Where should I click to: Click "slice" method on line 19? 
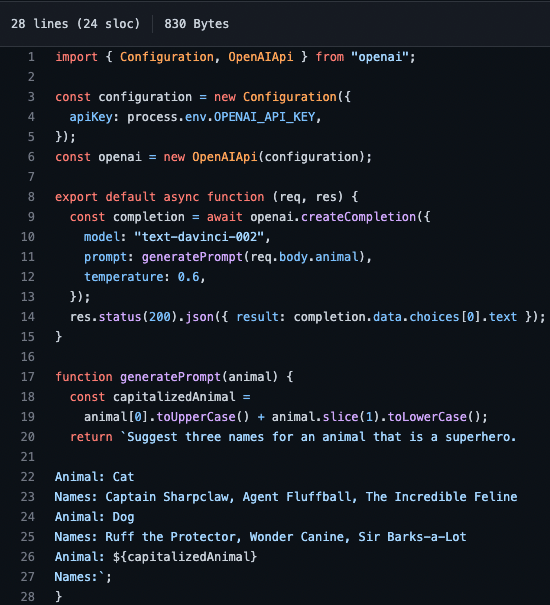click(x=340, y=417)
